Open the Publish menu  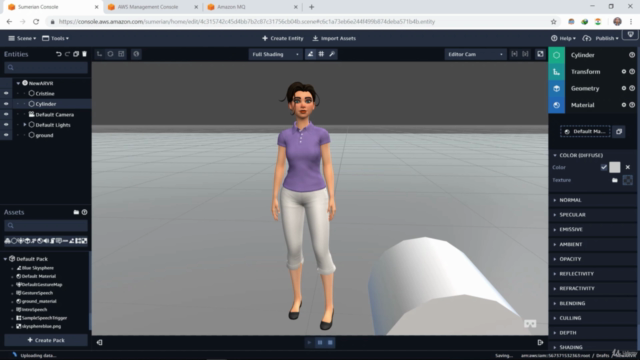click(601, 38)
